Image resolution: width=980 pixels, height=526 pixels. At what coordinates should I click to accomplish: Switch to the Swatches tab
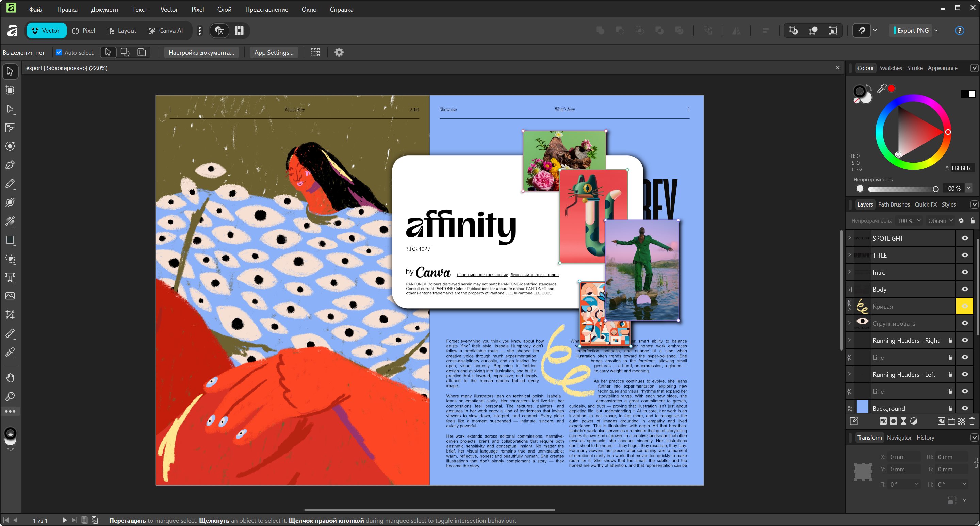pos(890,68)
